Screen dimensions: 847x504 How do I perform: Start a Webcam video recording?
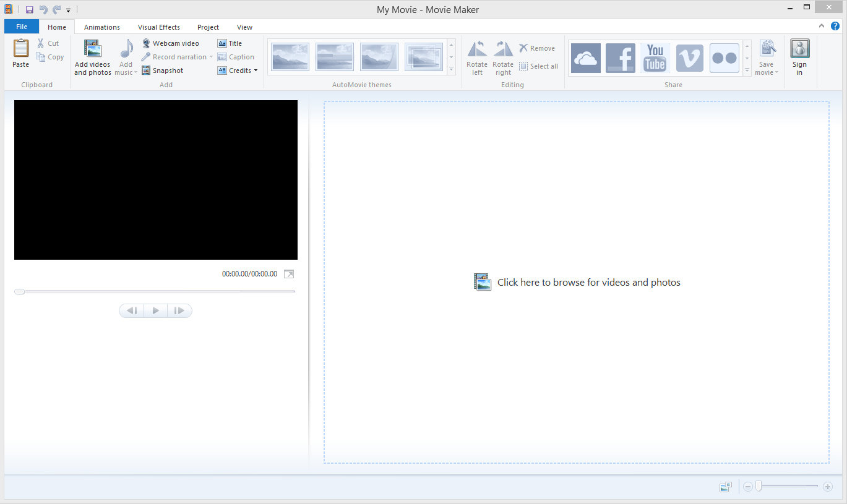(x=171, y=43)
